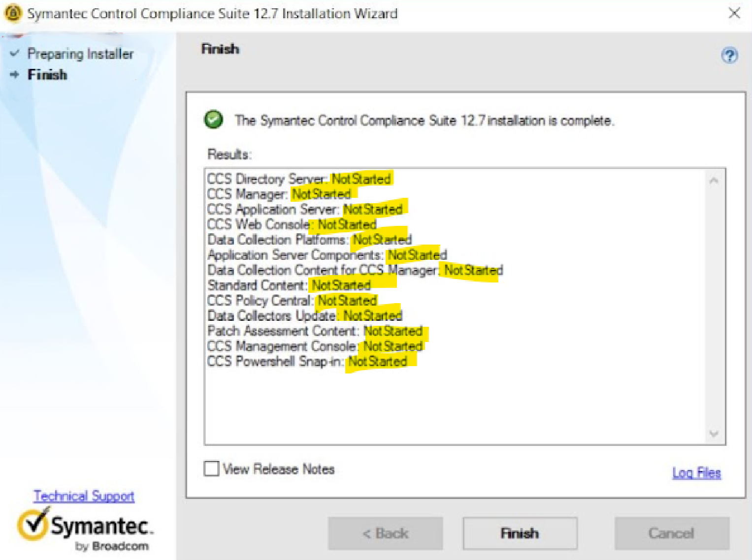Click the results list scroll down arrow

point(714,434)
